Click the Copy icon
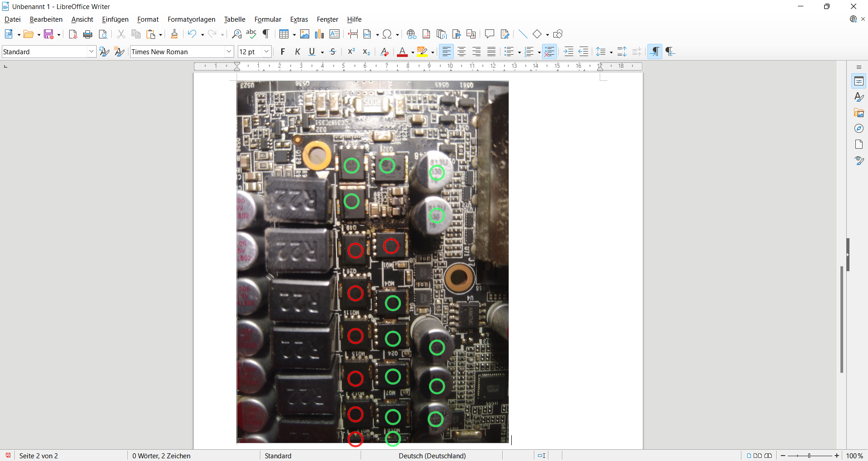868x461 pixels. [136, 34]
